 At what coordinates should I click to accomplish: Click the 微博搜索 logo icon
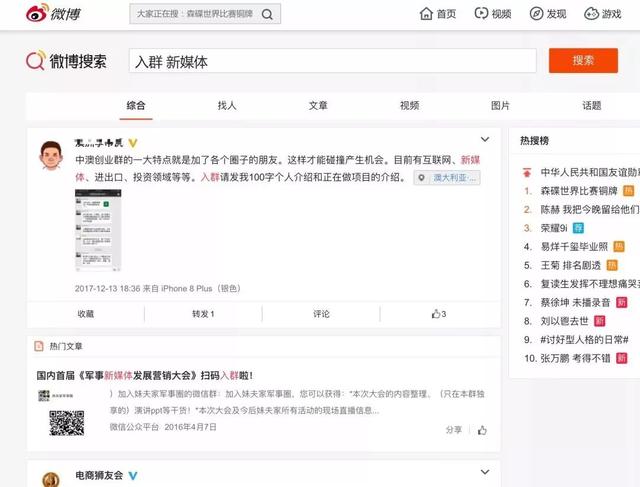[x=36, y=60]
